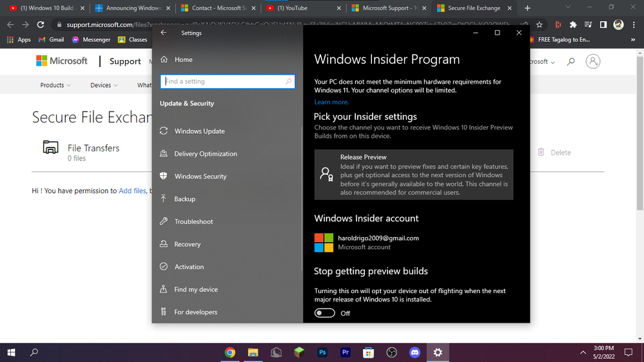Click the Find a setting search box
644x362 pixels.
228,81
